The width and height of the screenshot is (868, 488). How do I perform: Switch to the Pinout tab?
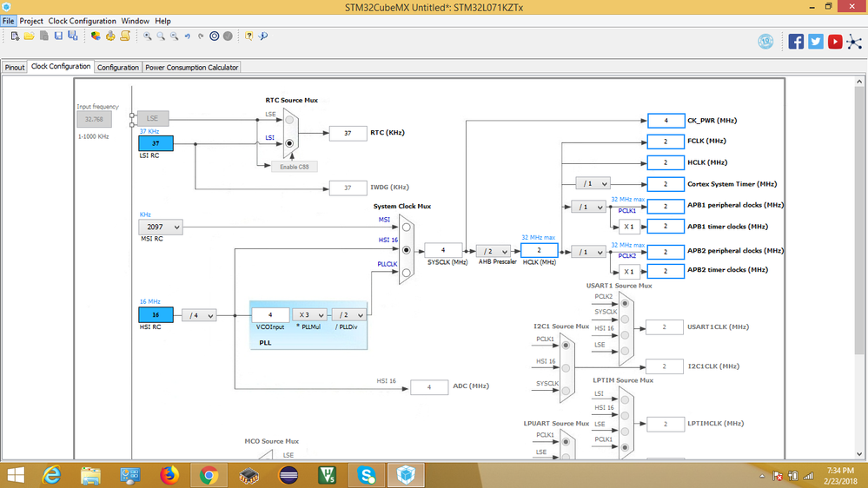(15, 68)
